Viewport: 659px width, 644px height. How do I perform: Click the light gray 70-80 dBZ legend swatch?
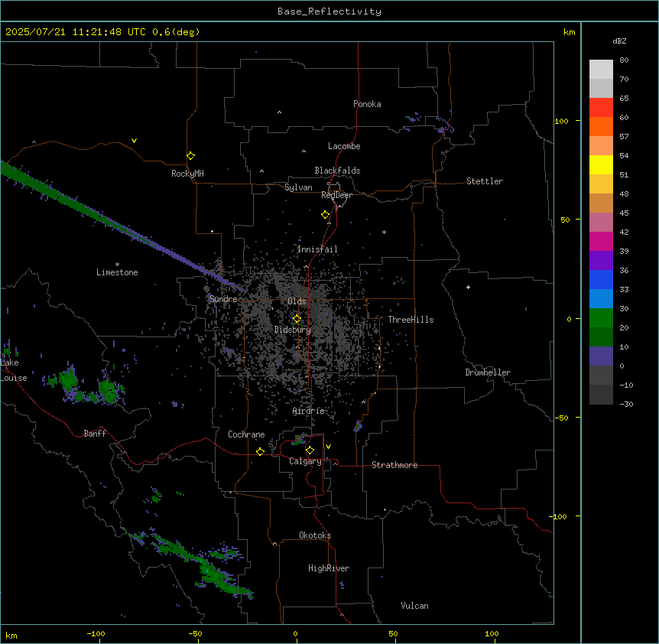(601, 70)
